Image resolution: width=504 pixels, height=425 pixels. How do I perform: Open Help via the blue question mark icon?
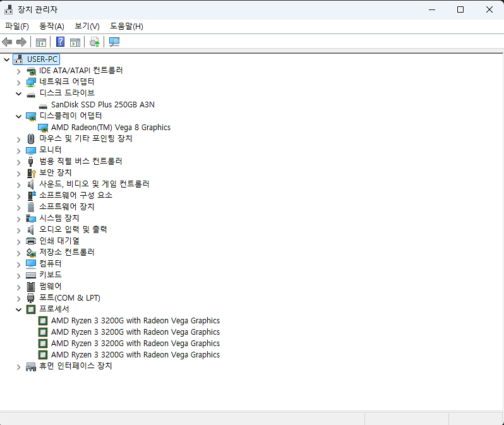point(60,42)
